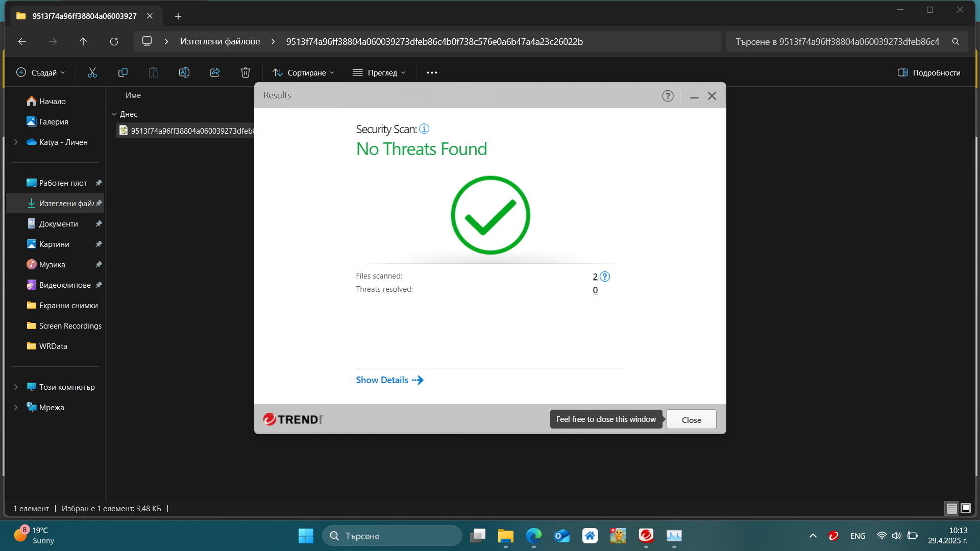Click Изтеглени файлове in address bar

tap(220, 41)
